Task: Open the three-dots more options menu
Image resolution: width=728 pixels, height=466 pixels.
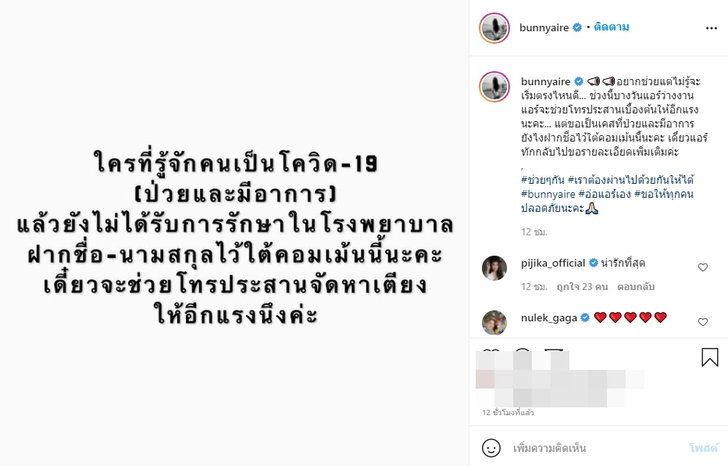Action: coord(711,28)
